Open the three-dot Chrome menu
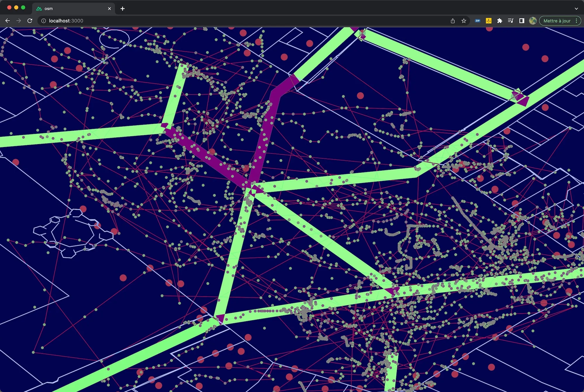This screenshot has height=392, width=584. click(576, 21)
